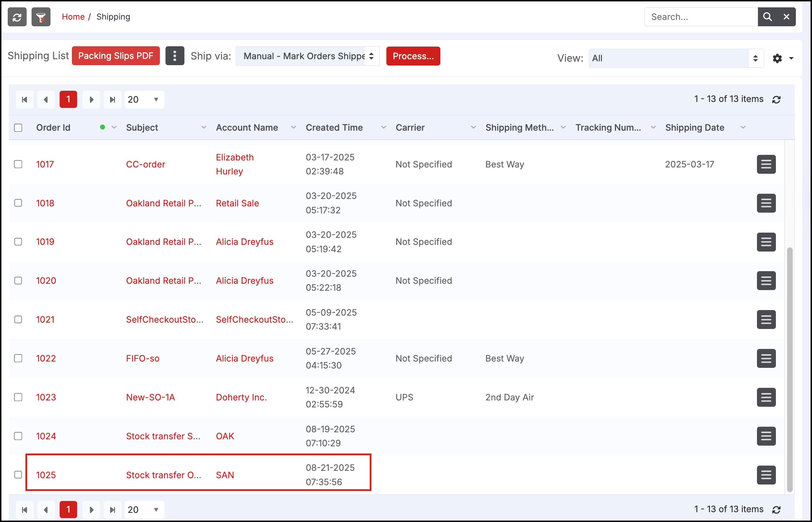812x522 pixels.
Task: Open row menu for order 1017
Action: (766, 164)
